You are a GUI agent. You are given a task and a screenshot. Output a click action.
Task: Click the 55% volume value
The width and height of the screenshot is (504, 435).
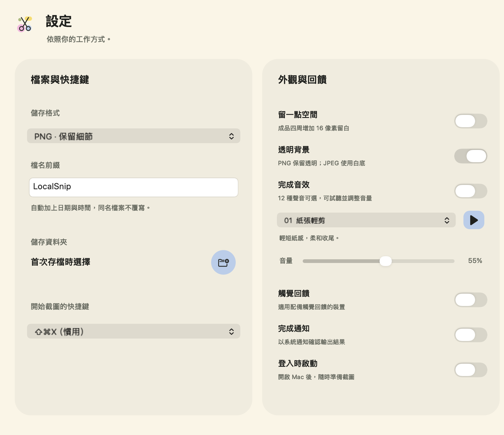[475, 261]
